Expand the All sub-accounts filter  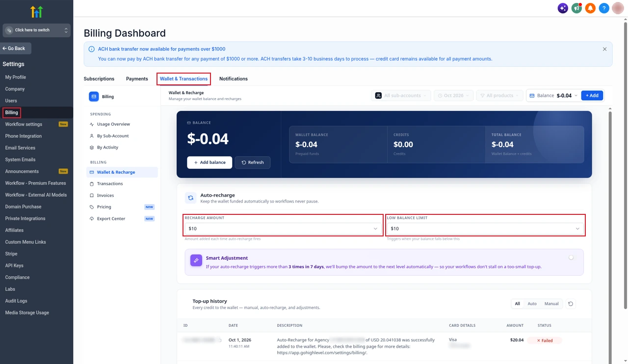[x=401, y=96]
